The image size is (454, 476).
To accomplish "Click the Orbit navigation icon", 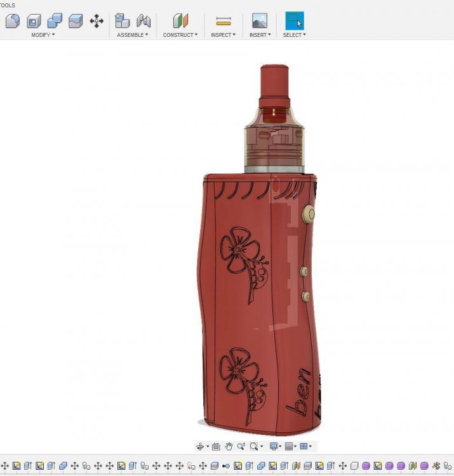I will pos(200,446).
